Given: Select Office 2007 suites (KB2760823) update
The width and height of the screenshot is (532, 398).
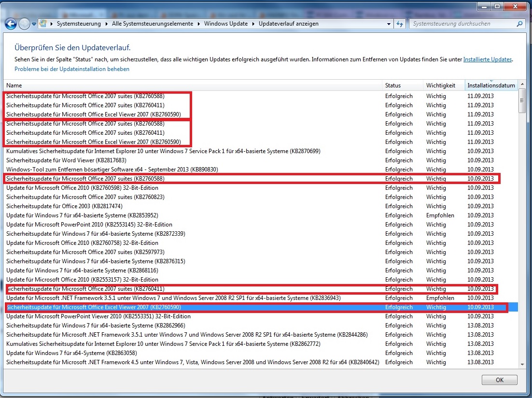Looking at the screenshot, I should tap(261, 197).
